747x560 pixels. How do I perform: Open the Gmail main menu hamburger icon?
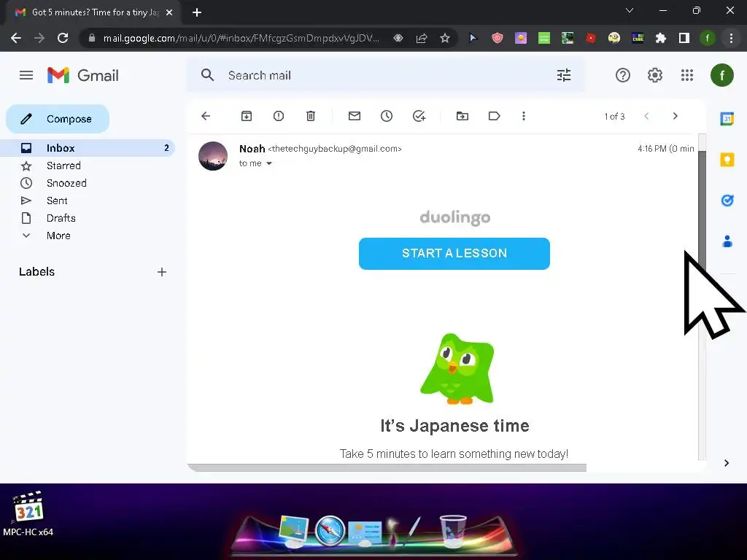point(26,75)
